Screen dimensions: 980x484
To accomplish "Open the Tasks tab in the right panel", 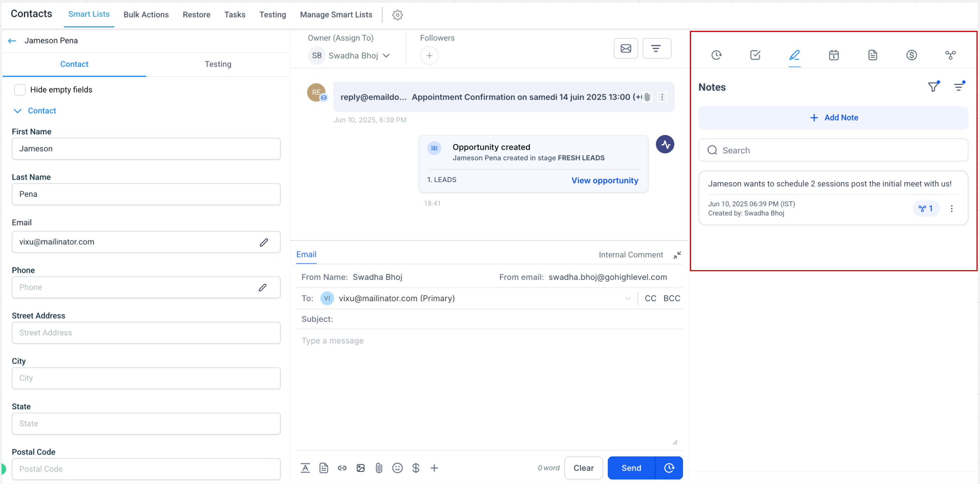I will pyautogui.click(x=755, y=55).
